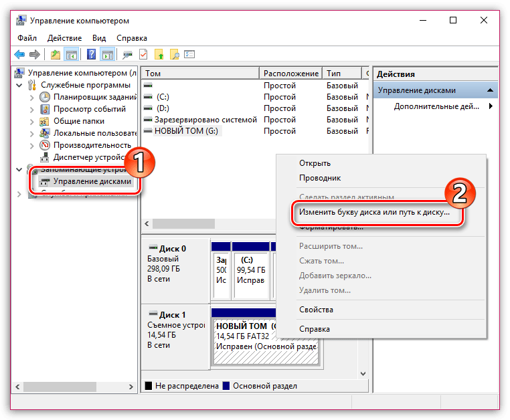The height and width of the screenshot is (420, 510).
Task: Click the blue Основной раздел legend swatch
Action: tap(226, 385)
